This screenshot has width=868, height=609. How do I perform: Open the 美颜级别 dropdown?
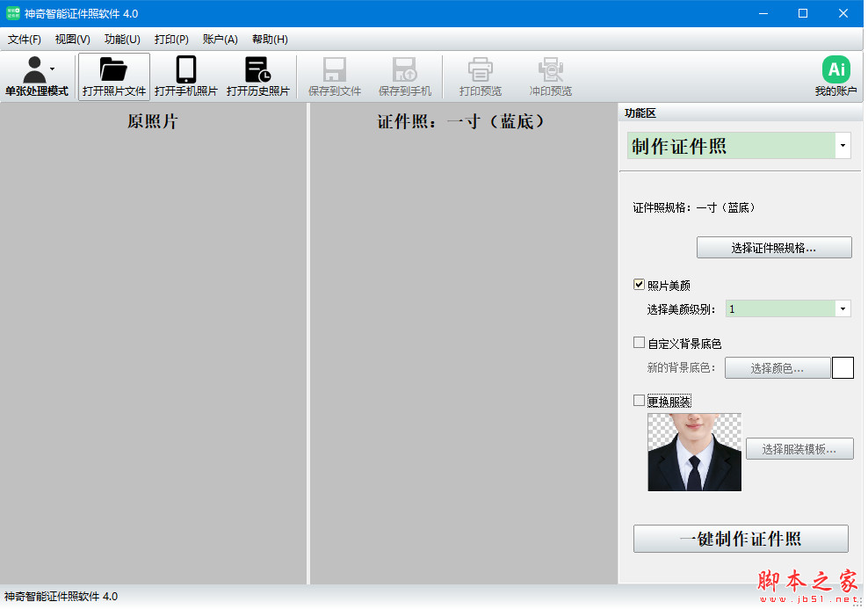[842, 308]
